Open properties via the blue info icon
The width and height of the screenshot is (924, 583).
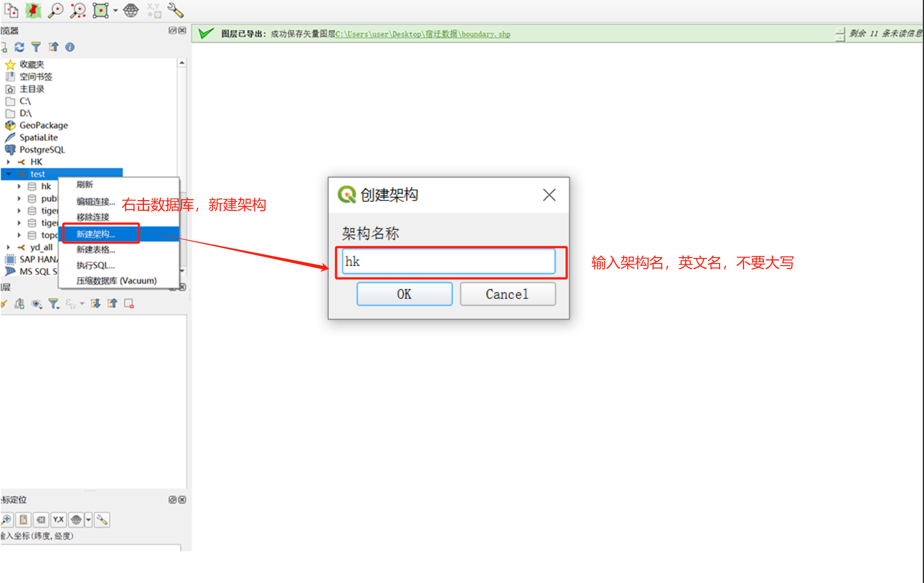(x=70, y=47)
